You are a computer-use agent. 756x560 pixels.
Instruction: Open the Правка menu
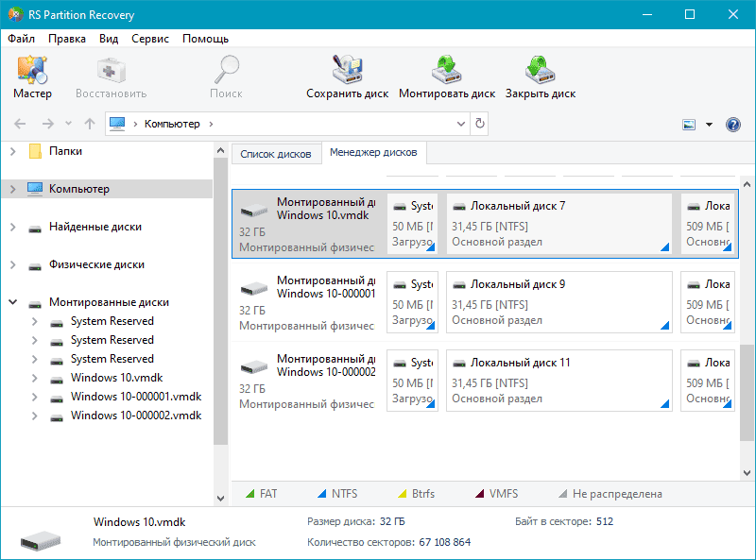coord(67,39)
